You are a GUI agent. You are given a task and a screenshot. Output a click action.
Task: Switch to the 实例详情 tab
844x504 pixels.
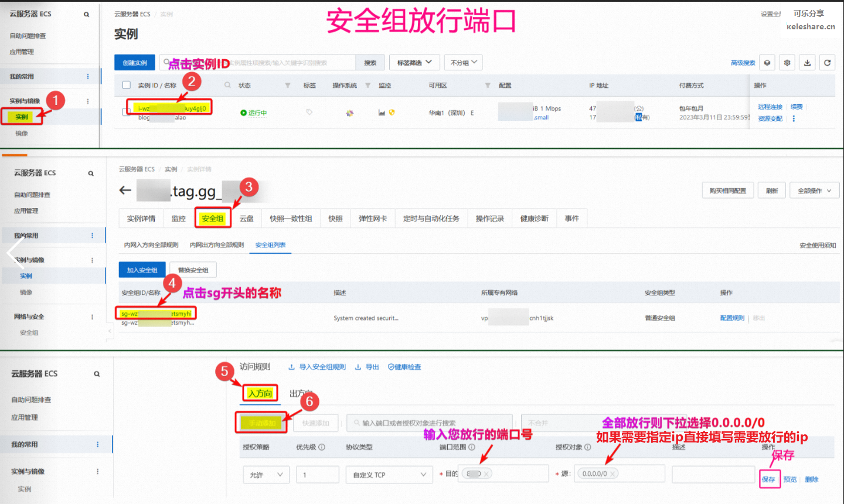(141, 219)
